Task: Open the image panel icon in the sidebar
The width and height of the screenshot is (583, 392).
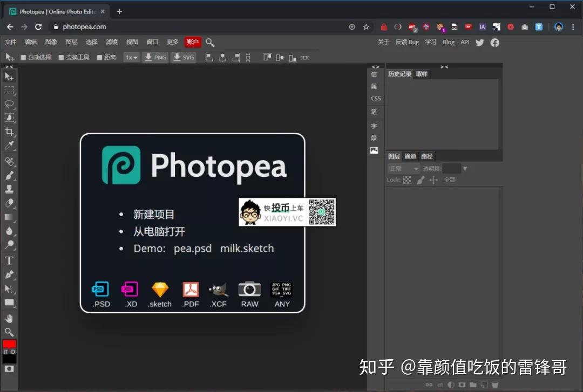Action: tap(374, 150)
